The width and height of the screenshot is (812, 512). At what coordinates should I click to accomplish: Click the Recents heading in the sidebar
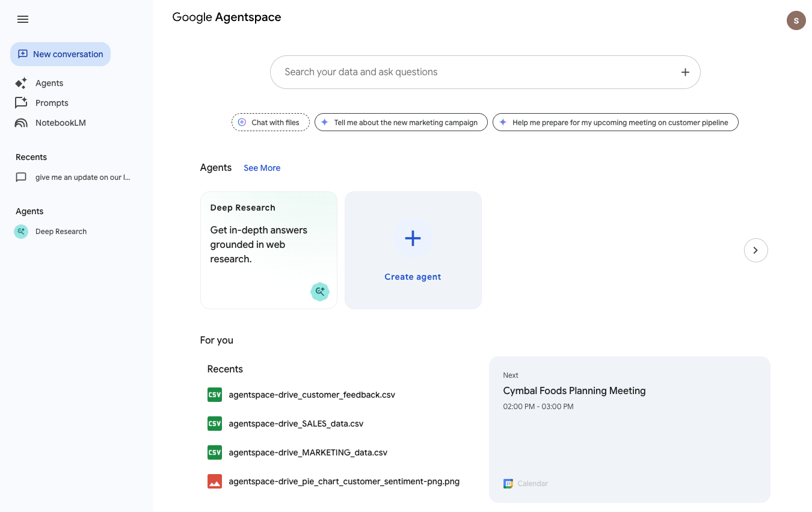(x=31, y=157)
